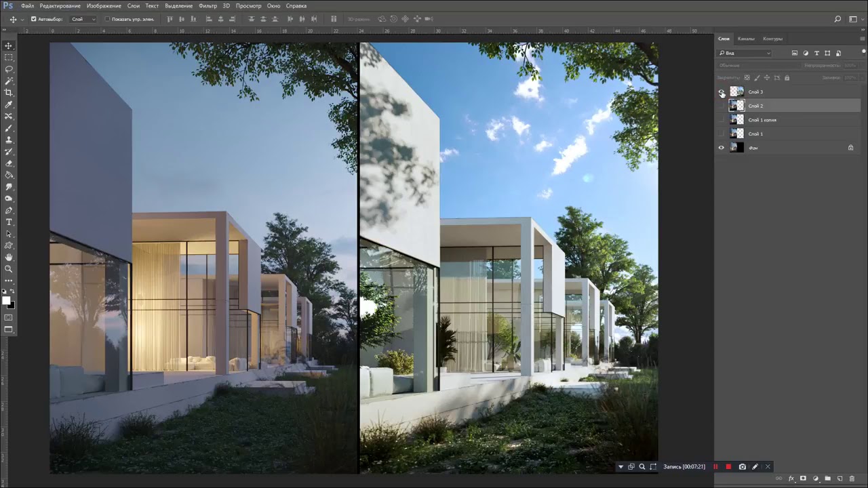Show Слой 1 копия by clicking its visibility box

(721, 120)
